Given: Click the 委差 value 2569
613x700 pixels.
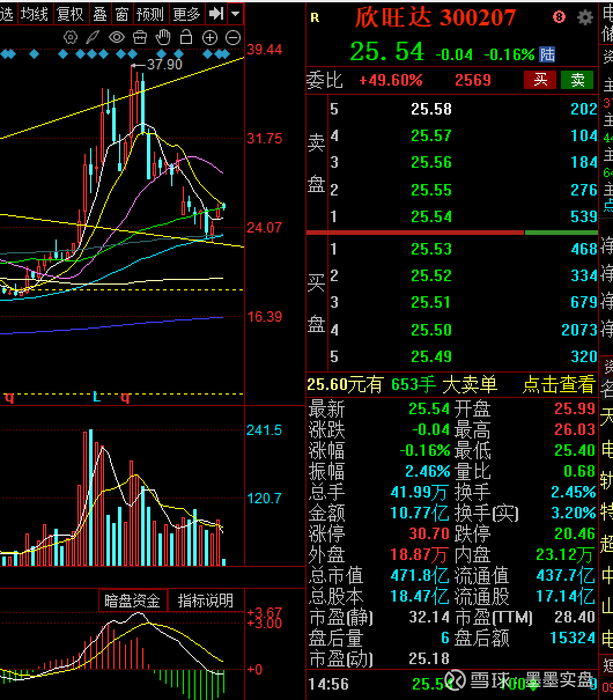Looking at the screenshot, I should [472, 80].
